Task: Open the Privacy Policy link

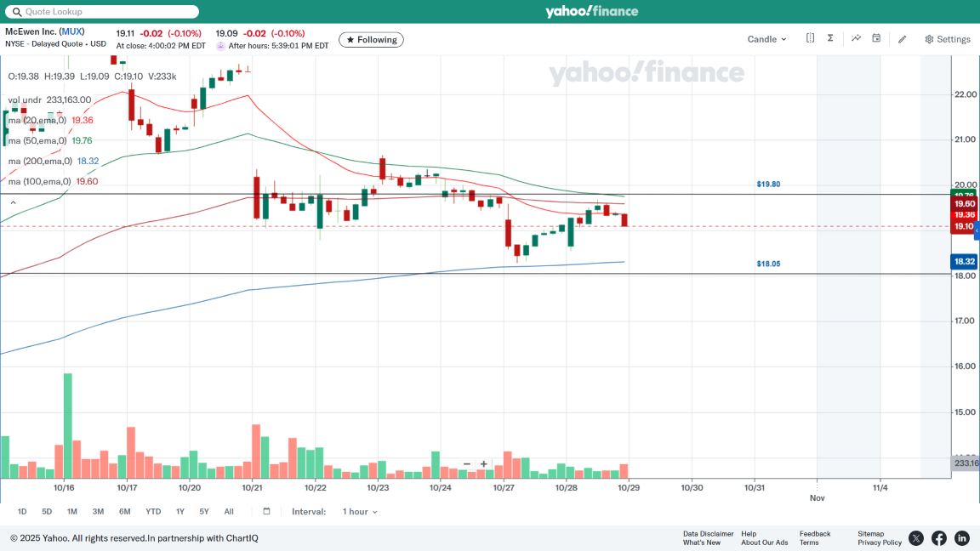Action: point(880,542)
